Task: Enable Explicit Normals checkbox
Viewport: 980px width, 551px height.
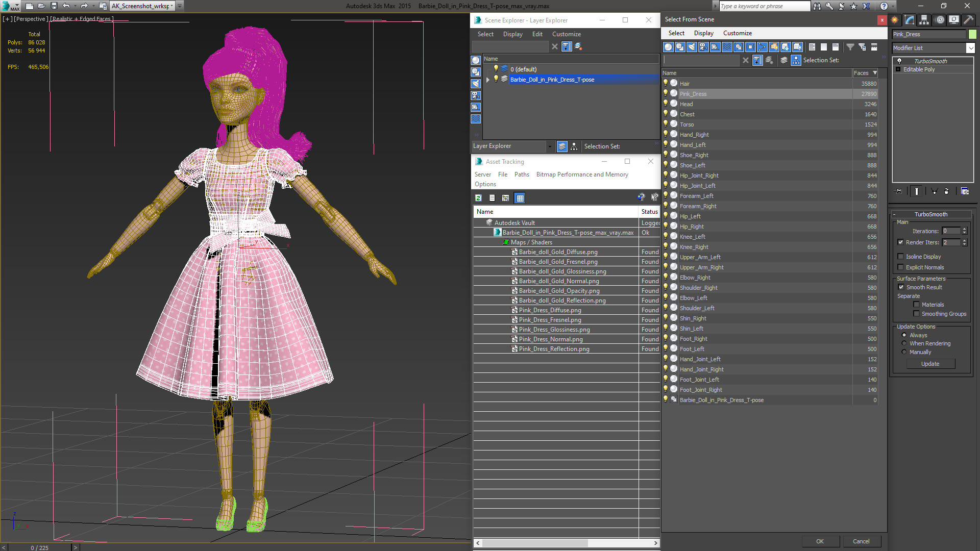Action: [x=900, y=267]
